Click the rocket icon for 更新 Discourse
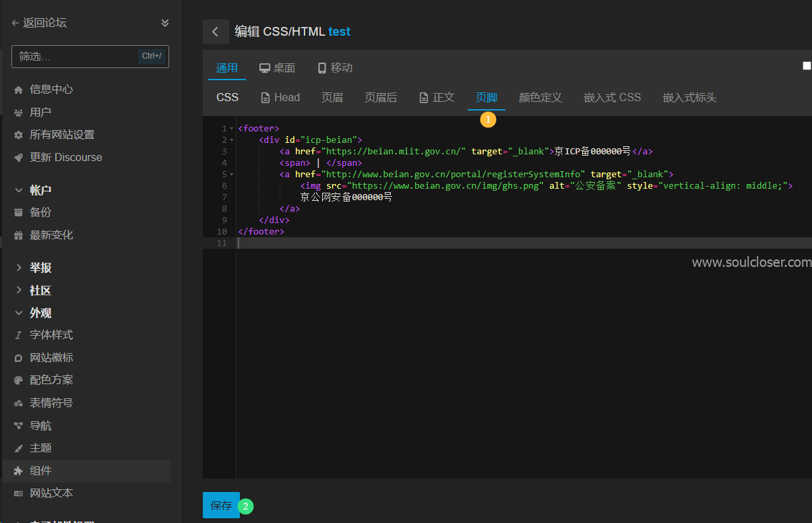 click(19, 158)
